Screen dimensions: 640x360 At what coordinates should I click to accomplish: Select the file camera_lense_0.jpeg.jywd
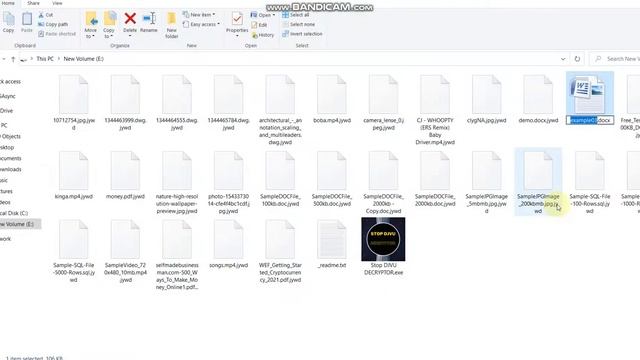tap(384, 103)
